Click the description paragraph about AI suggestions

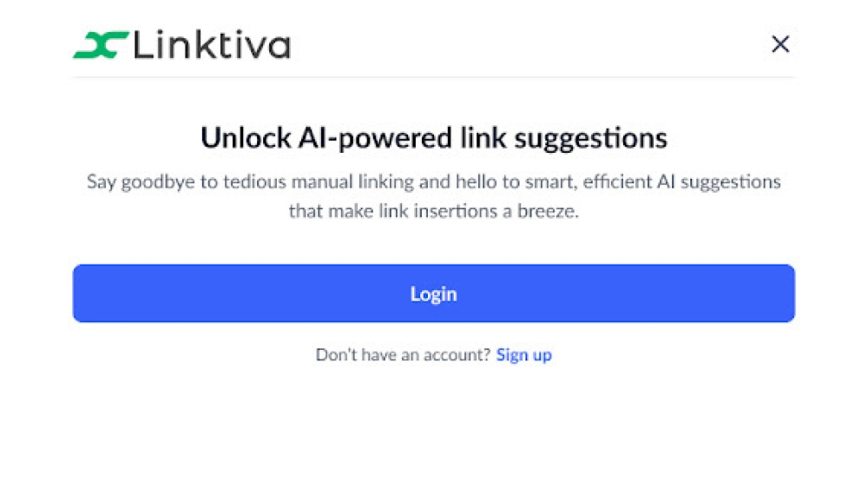coord(433,196)
